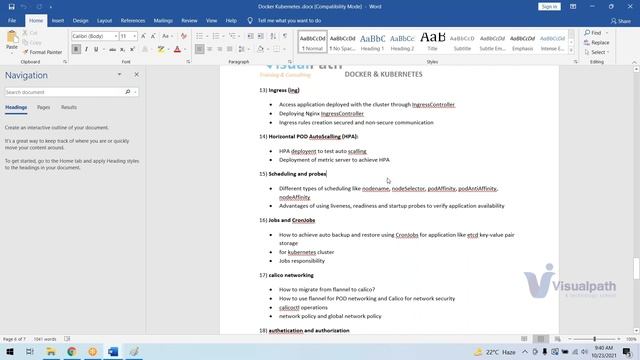The image size is (640, 360).
Task: Open the Select dropdown
Action: 597,52
